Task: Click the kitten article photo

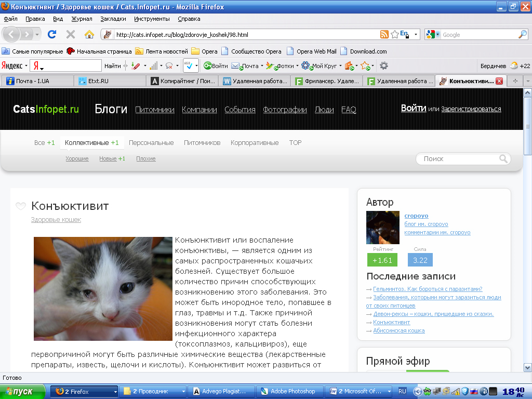Action: pyautogui.click(x=103, y=289)
